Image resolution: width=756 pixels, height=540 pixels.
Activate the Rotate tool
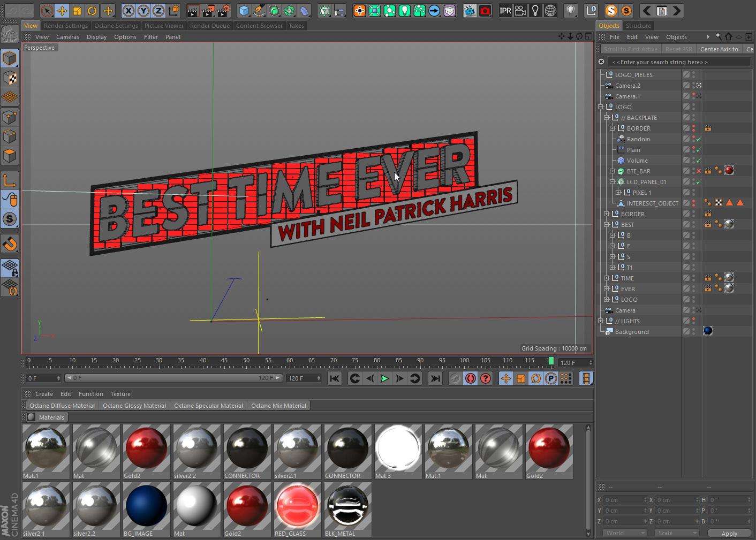(92, 11)
